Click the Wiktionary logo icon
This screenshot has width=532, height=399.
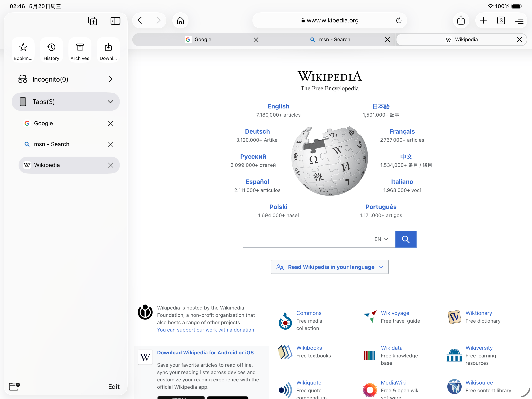coord(454,317)
